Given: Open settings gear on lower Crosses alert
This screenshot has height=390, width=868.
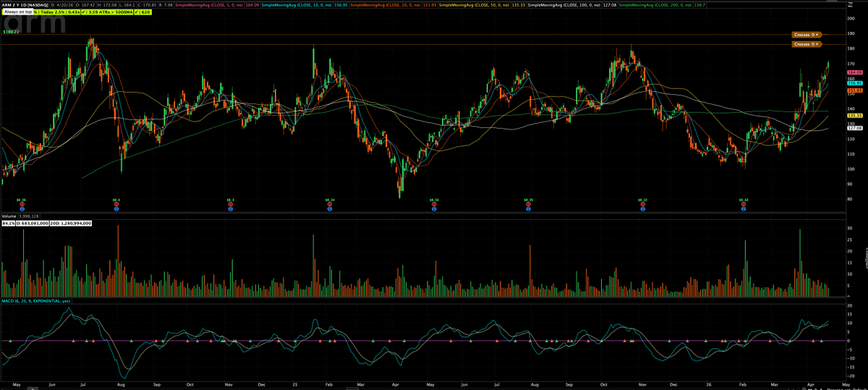Looking at the screenshot, I should click(814, 45).
